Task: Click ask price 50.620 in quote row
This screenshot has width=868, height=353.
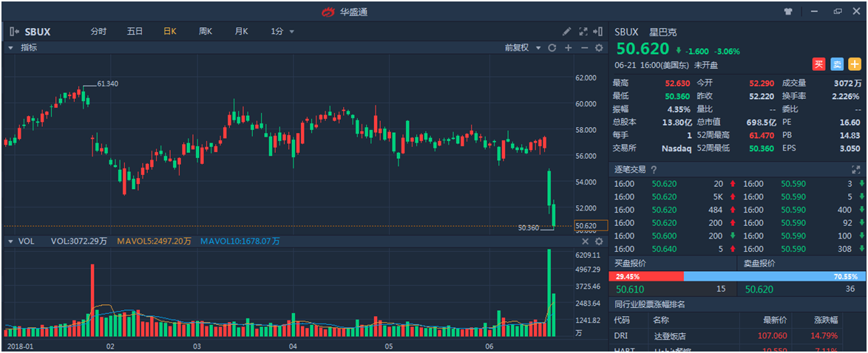Action: coord(759,289)
